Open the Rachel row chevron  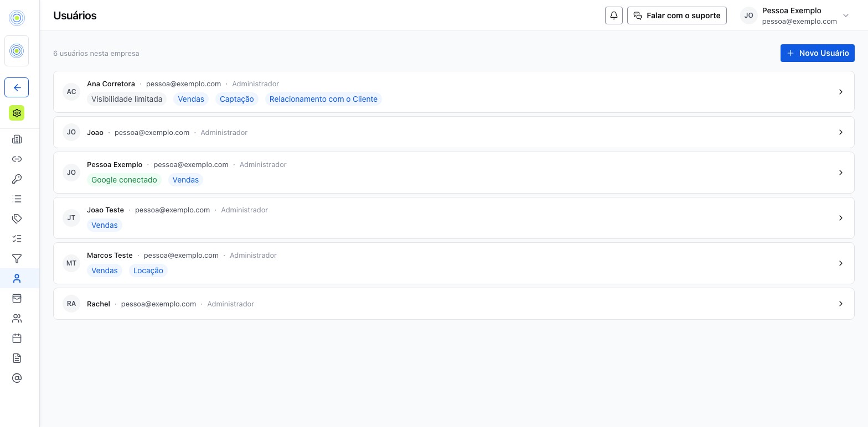841,304
